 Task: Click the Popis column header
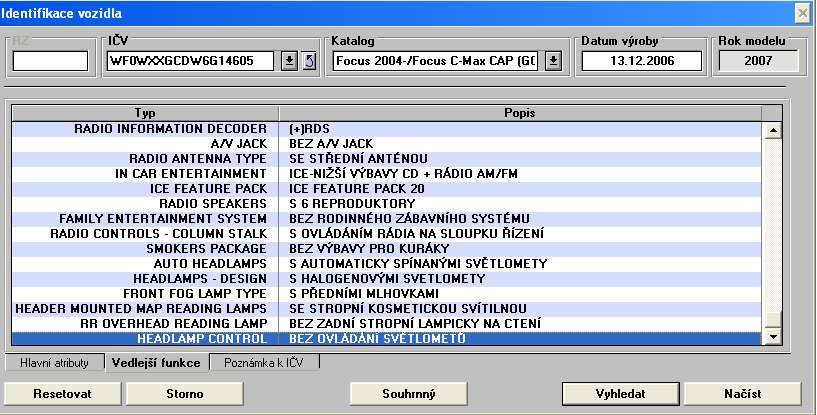pyautogui.click(x=520, y=113)
